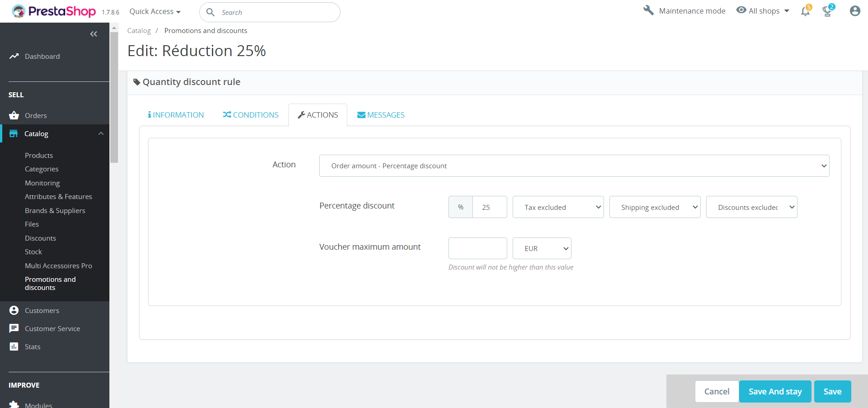Collapse the Catalog menu chevron
This screenshot has width=868, height=408.
coord(101,133)
